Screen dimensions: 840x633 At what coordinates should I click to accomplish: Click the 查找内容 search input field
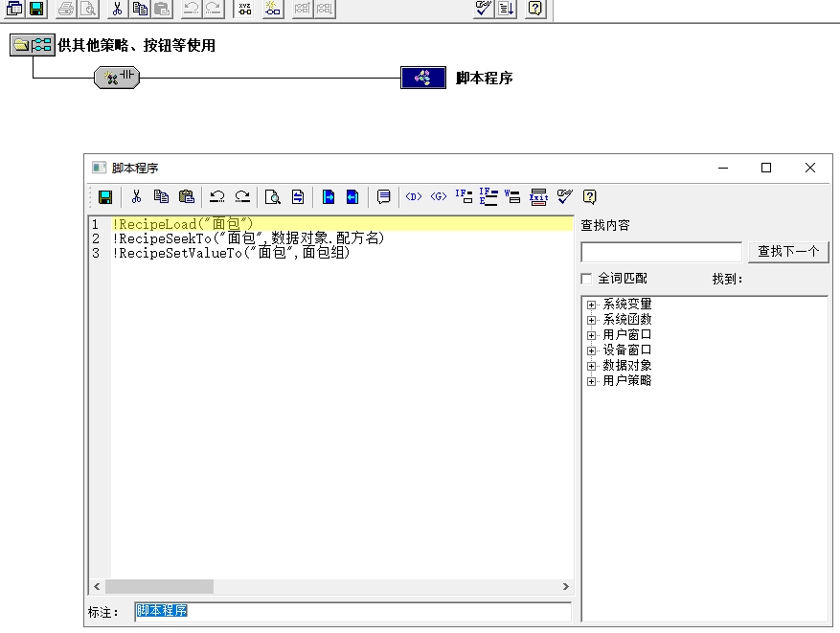pyautogui.click(x=661, y=252)
